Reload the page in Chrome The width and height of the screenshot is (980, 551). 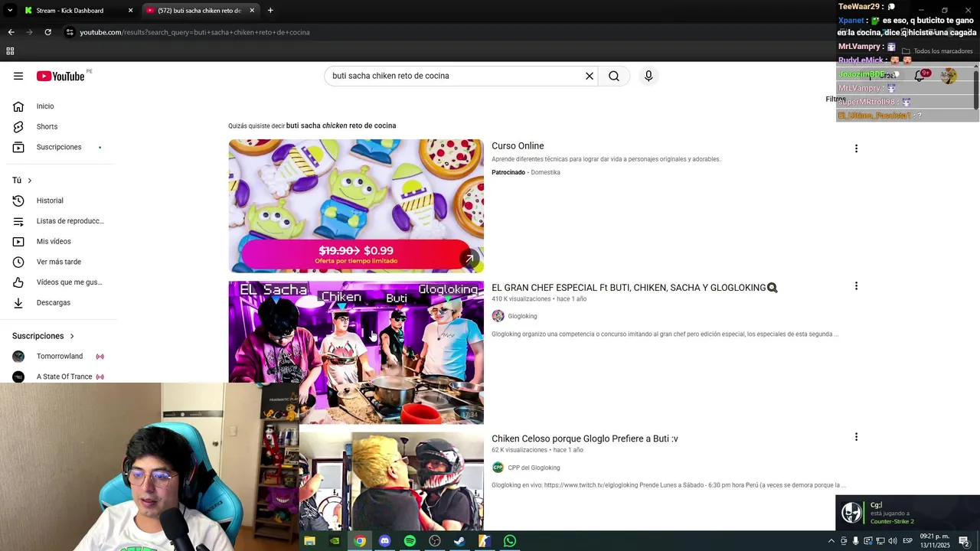47,32
